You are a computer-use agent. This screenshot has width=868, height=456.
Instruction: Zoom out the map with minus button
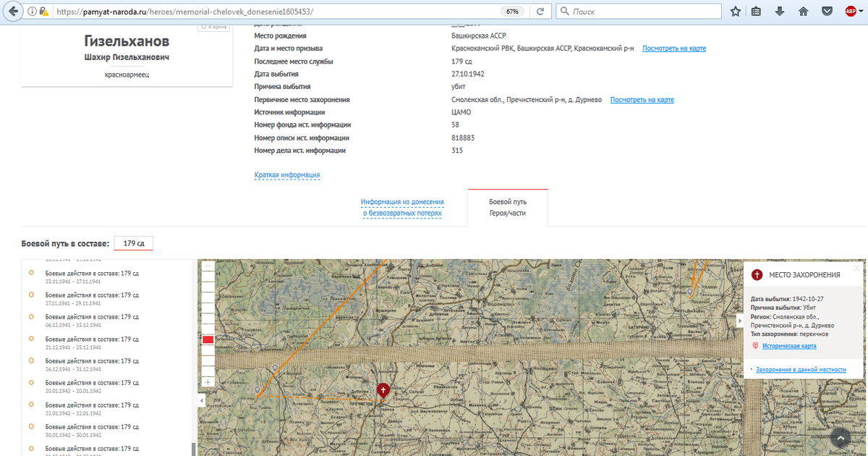tap(208, 266)
